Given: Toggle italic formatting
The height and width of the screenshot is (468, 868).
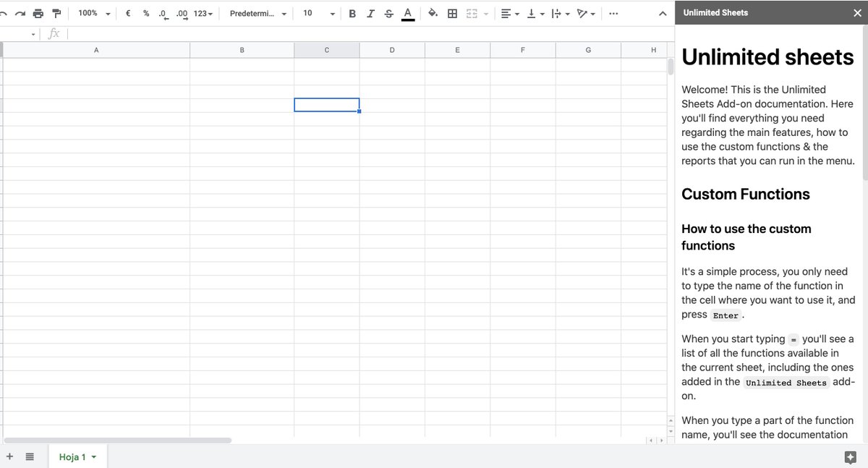Looking at the screenshot, I should coord(370,13).
